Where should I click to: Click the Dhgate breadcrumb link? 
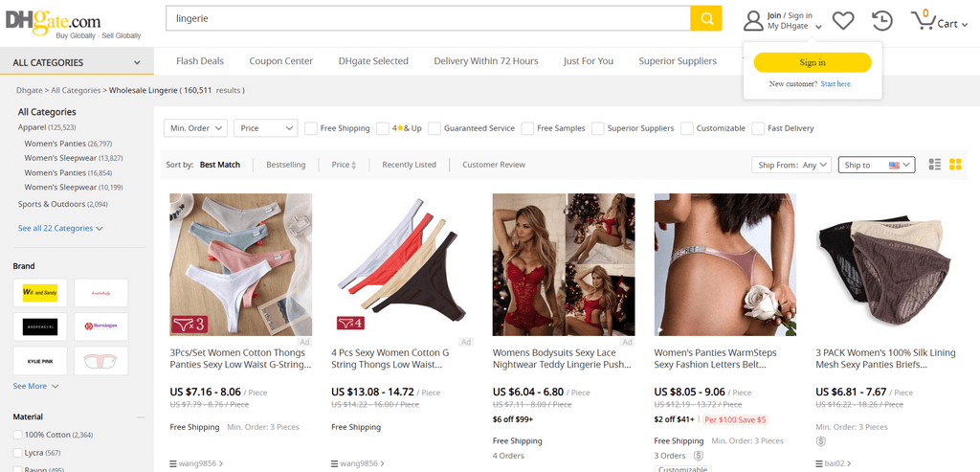(29, 91)
